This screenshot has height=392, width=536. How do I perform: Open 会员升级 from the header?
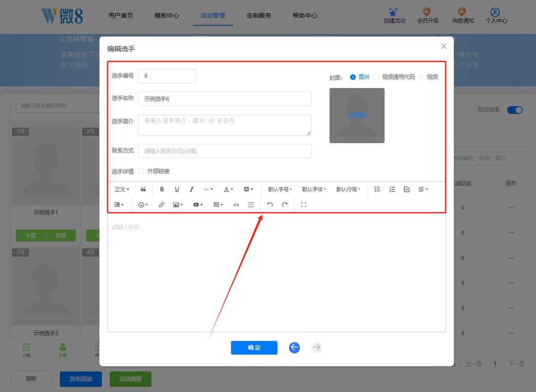coord(427,16)
